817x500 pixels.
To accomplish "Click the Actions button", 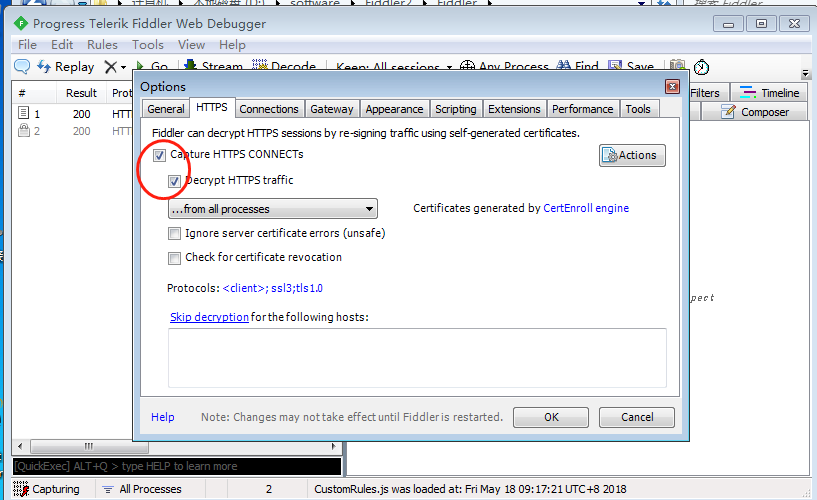I will pos(632,155).
